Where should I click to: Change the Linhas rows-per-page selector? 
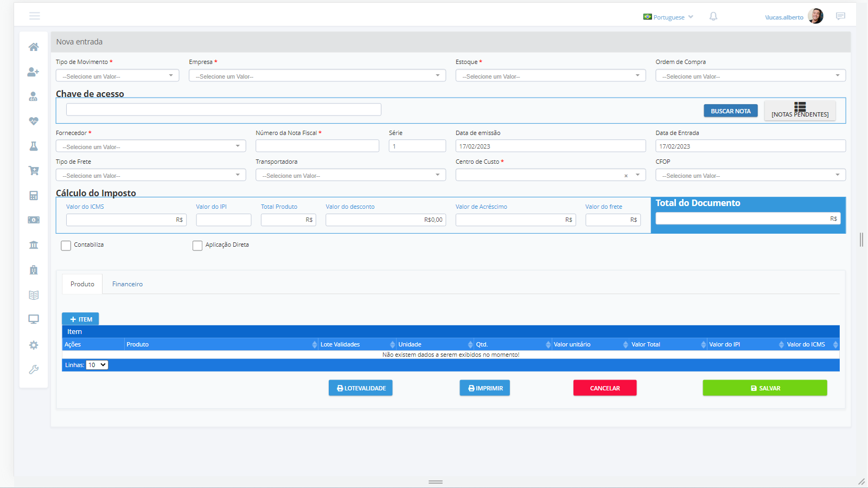pyautogui.click(x=97, y=365)
